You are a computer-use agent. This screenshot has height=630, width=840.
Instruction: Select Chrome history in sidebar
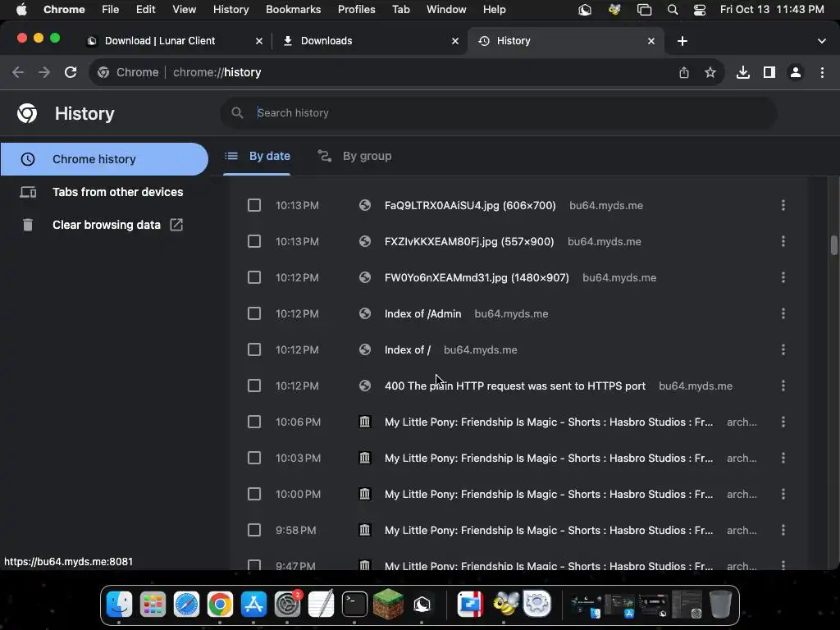[x=104, y=159]
